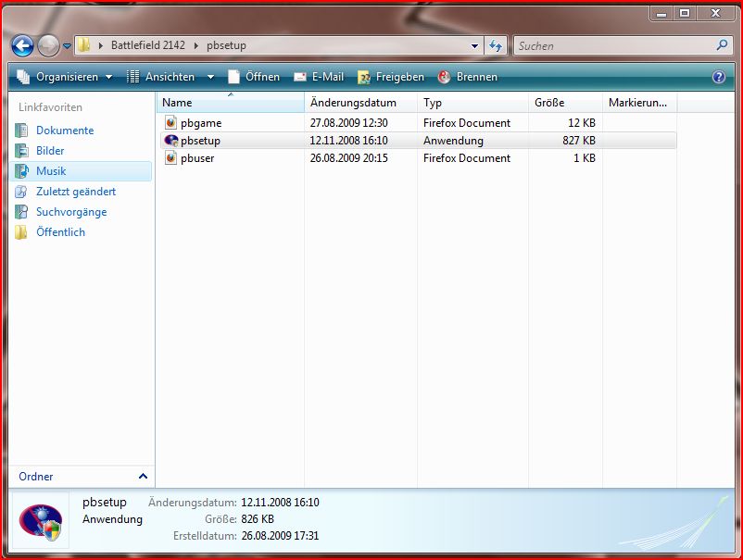743x560 pixels.
Task: Open Ansichten dropdown arrow
Action: coord(210,77)
